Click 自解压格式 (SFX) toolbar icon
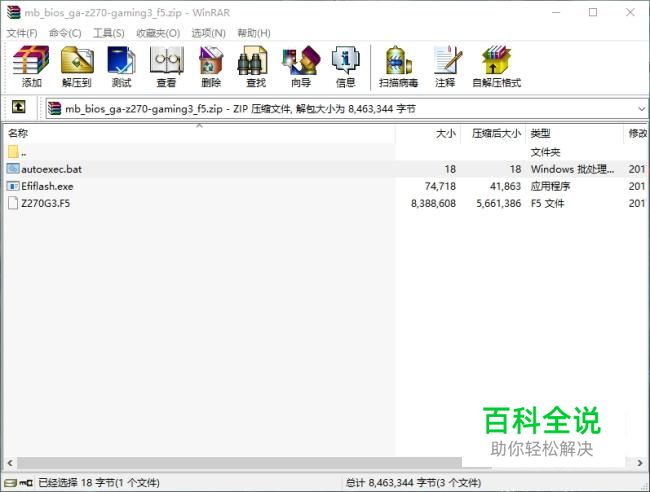Image resolution: width=650 pixels, height=492 pixels. point(497,67)
